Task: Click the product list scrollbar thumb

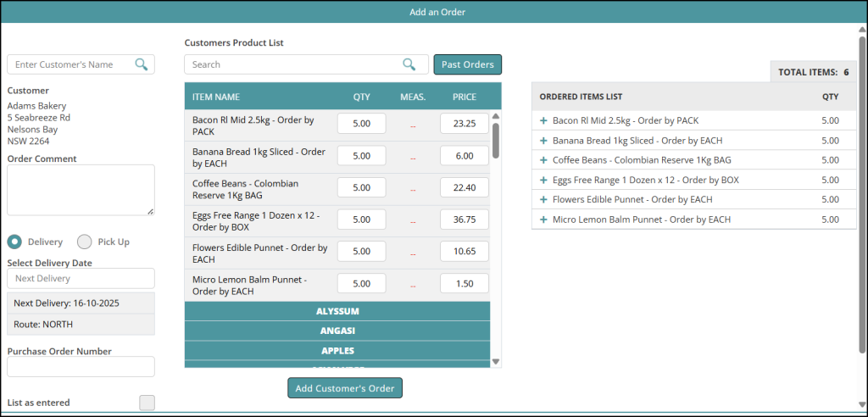Action: [x=496, y=140]
